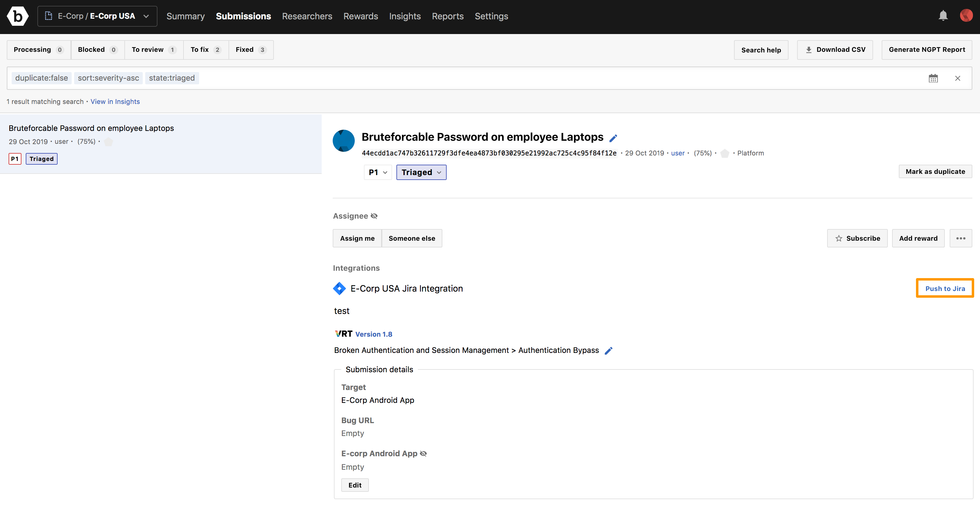
Task: Click the VRT logo
Action: [343, 334]
